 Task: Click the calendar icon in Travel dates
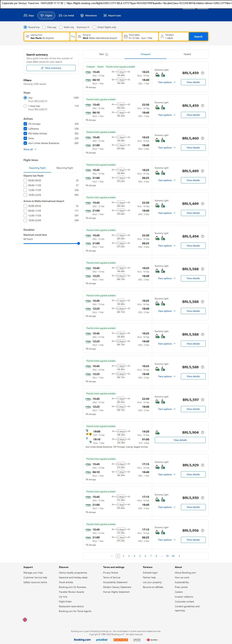coord(126,36)
